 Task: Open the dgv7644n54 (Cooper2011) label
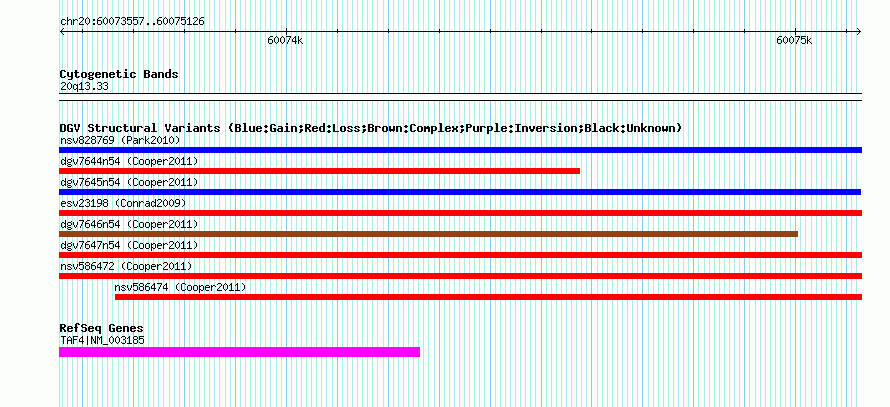[129, 161]
